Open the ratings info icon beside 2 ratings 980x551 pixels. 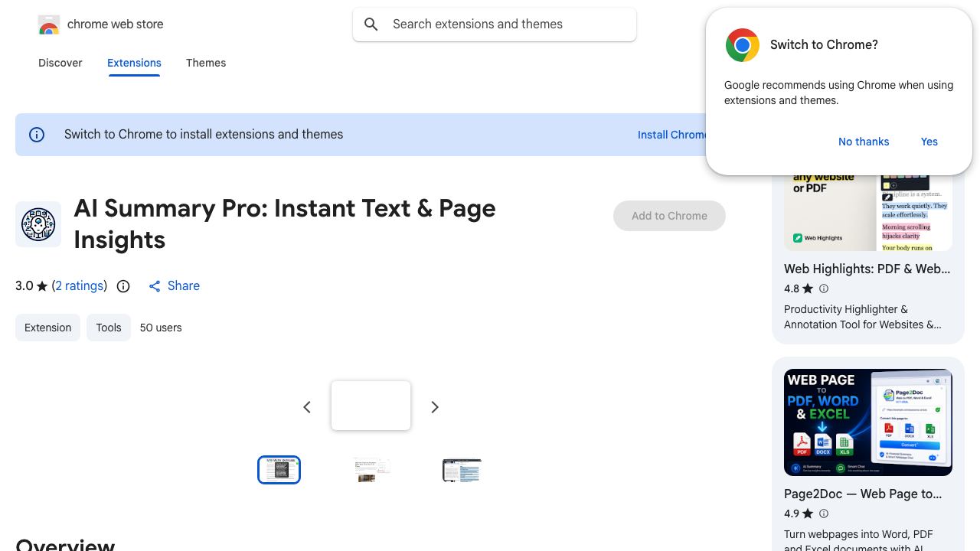123,286
